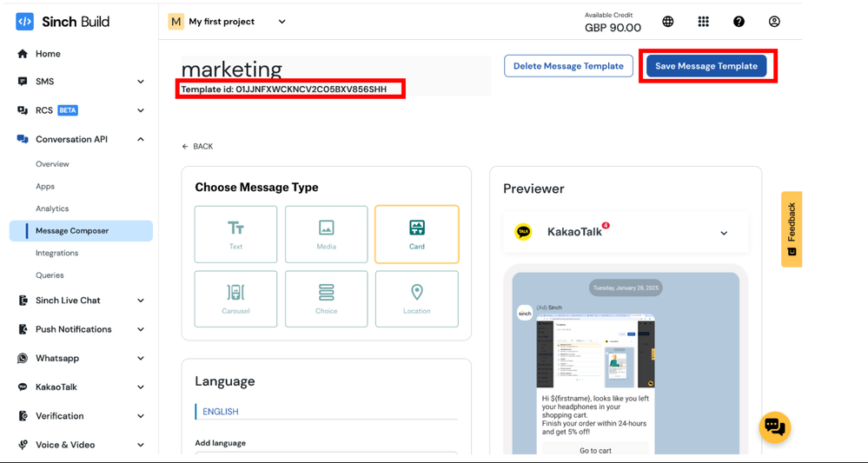Collapse the Conversation API section

pos(140,139)
